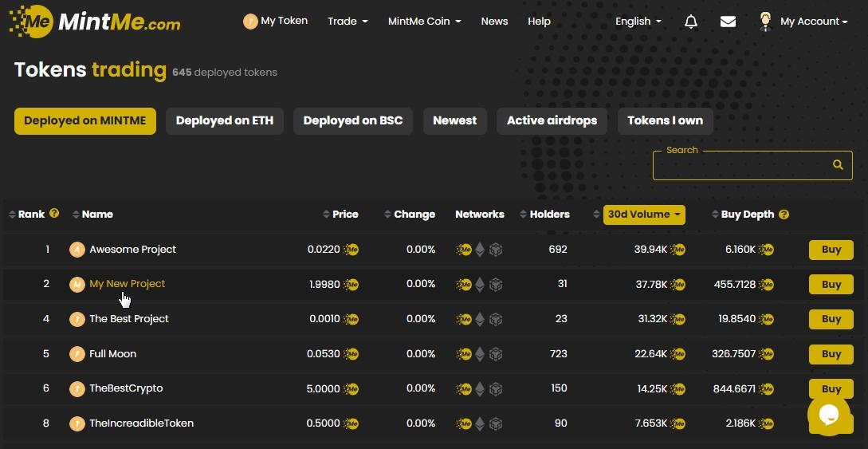Click the Buy Depth help icon
The image size is (868, 449).
(x=784, y=215)
